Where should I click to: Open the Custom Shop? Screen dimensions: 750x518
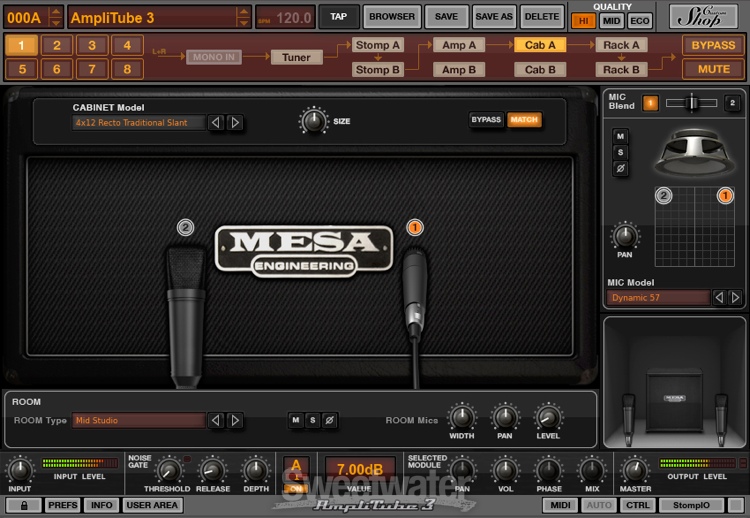pos(703,16)
